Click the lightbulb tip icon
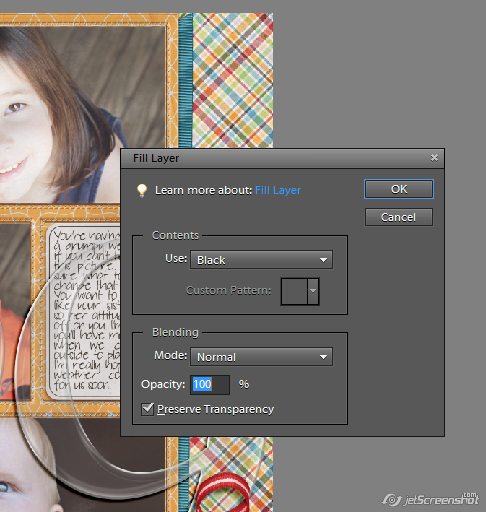The height and width of the screenshot is (512, 486). pyautogui.click(x=142, y=190)
